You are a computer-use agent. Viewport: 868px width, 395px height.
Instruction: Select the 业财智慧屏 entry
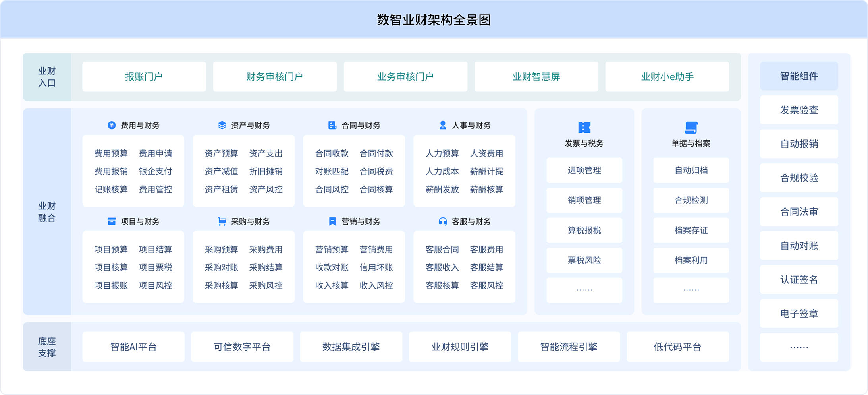coord(536,77)
